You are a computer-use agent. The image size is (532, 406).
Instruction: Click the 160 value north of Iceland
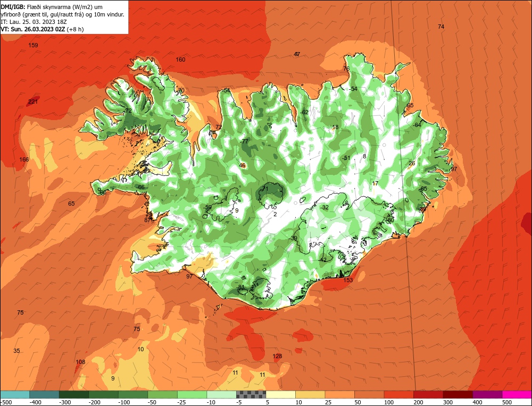(x=180, y=60)
